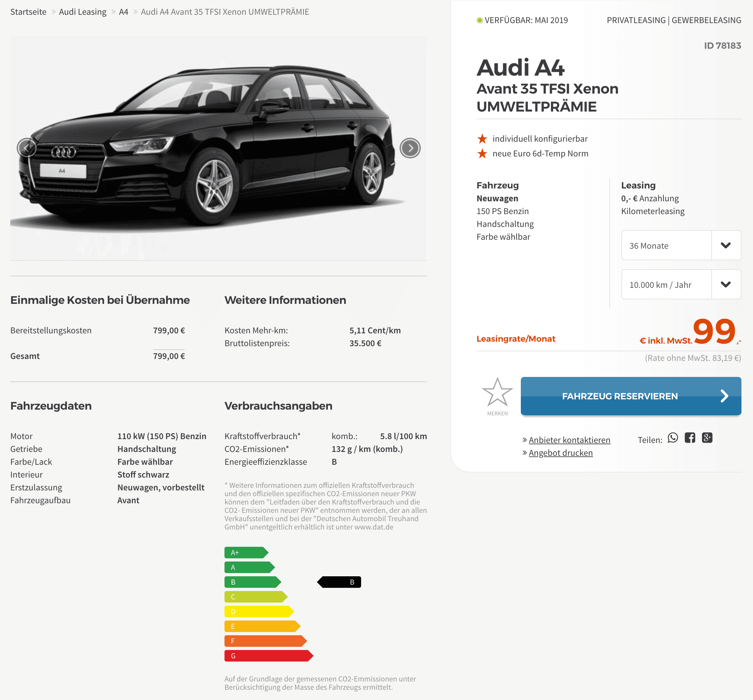Click dark orange F efficiency bar
This screenshot has height=700, width=753.
(266, 641)
